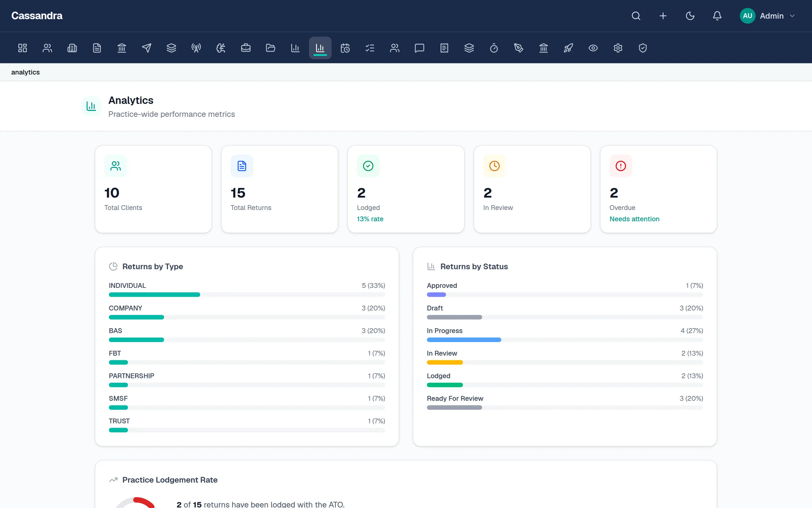Open notifications bell in the header
Screen dimensions: 812x508
pyautogui.click(x=717, y=16)
